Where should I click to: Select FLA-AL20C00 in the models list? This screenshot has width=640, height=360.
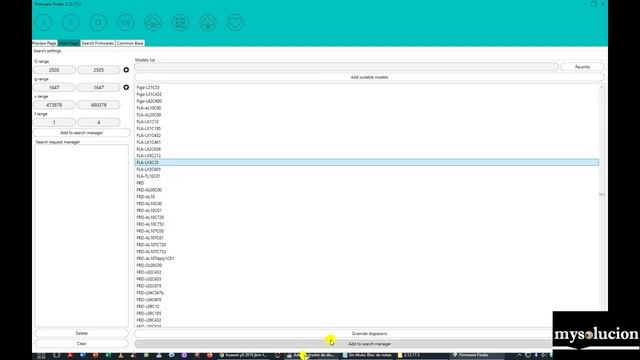click(149, 115)
